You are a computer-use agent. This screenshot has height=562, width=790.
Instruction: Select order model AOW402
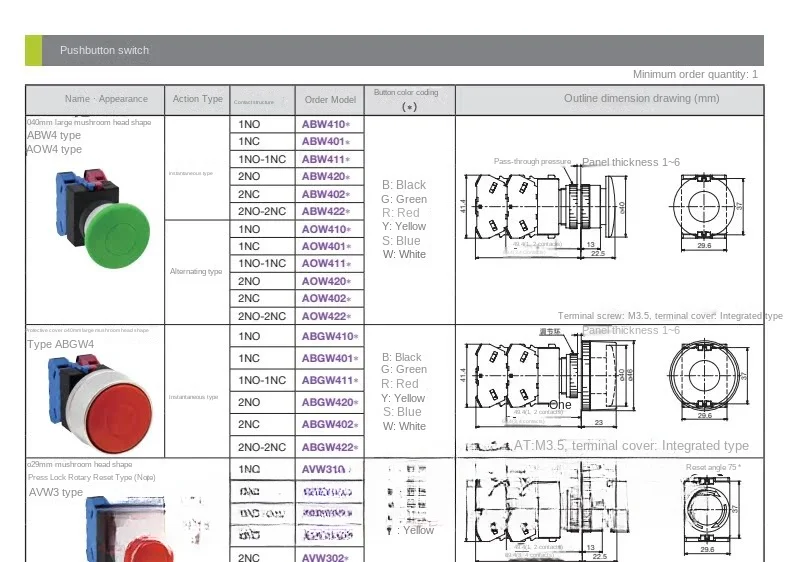click(326, 298)
